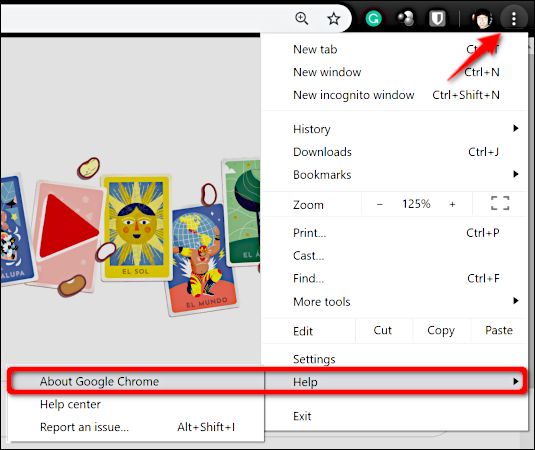Increase zoom with the plus button

[452, 204]
